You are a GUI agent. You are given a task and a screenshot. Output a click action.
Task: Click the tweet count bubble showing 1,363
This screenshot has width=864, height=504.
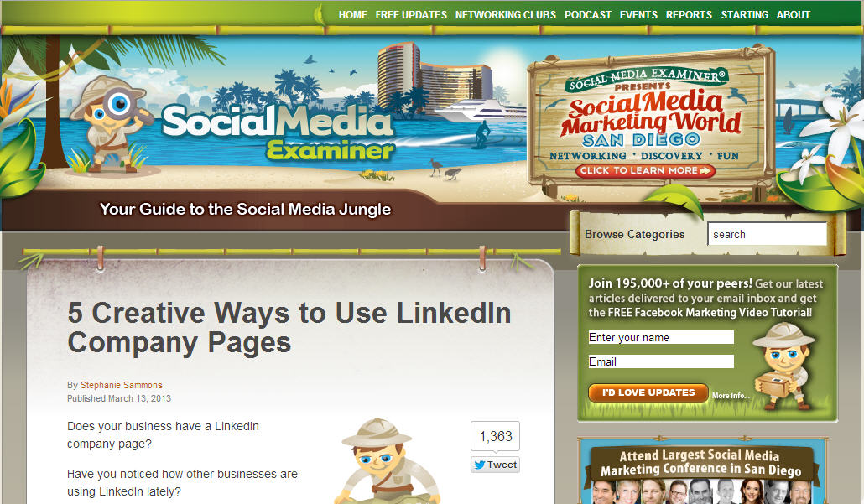pyautogui.click(x=495, y=436)
